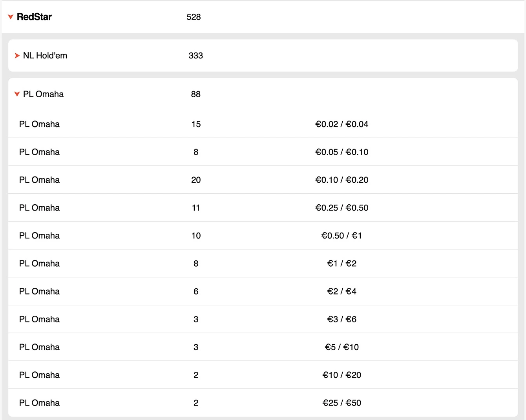This screenshot has height=420, width=526.
Task: Choose the €0.10 / €0.20 stakes entry
Action: coord(342,180)
